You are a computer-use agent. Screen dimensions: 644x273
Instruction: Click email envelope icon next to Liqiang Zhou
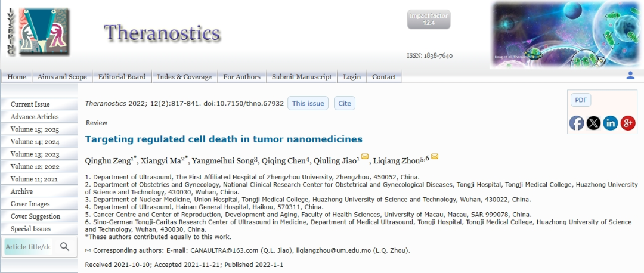point(435,156)
